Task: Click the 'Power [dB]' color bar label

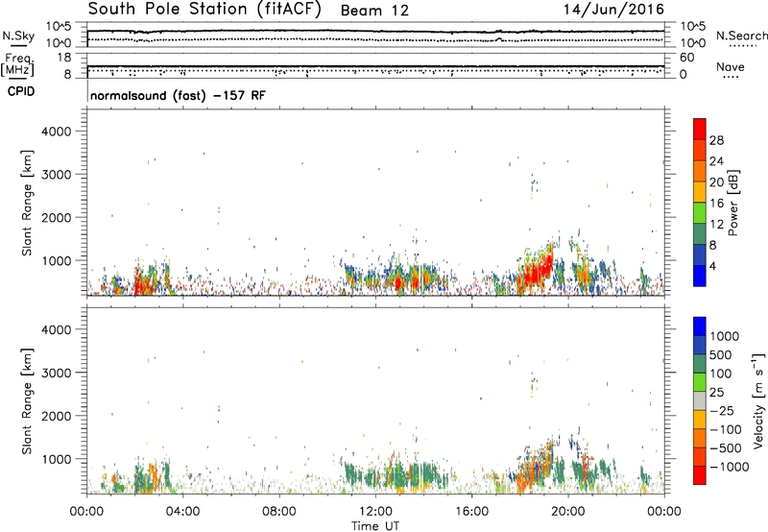Action: coord(733,203)
